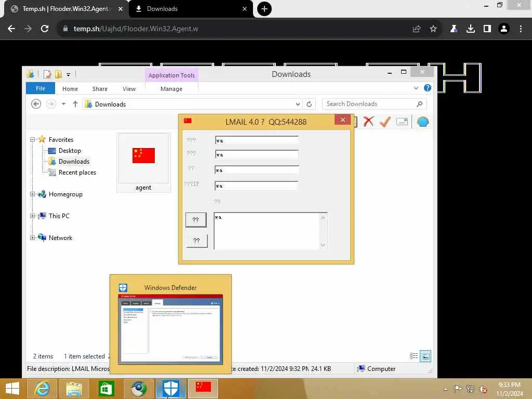Expand the This PC tree node
The height and width of the screenshot is (399, 532).
point(33,216)
